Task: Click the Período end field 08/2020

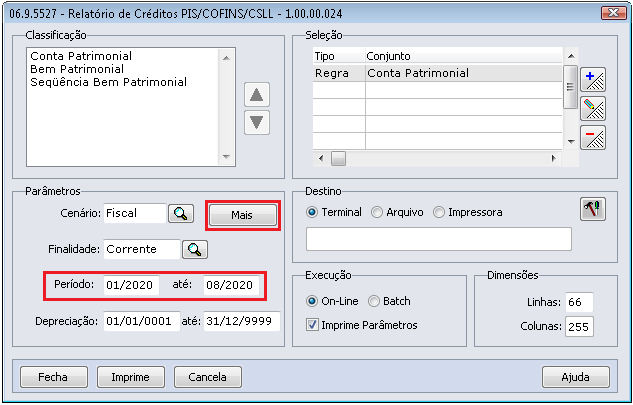Action: tap(231, 285)
